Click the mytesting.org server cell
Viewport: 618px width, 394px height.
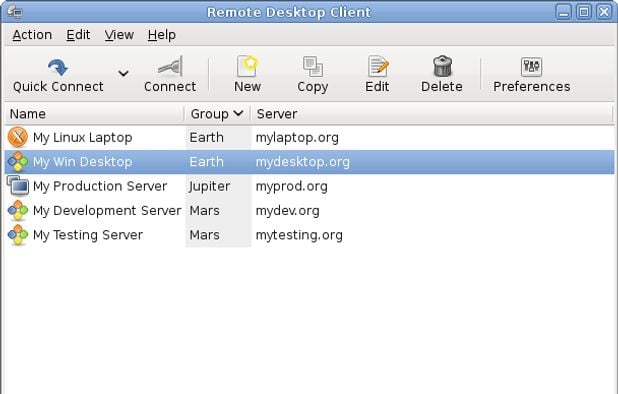click(299, 235)
